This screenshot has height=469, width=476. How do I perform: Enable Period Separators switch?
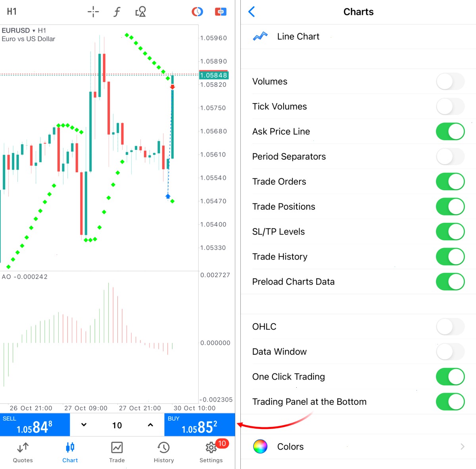click(450, 157)
